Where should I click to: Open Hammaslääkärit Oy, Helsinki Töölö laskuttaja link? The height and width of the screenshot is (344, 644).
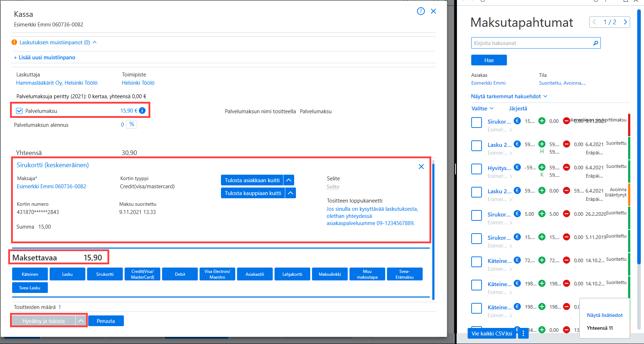click(x=57, y=83)
